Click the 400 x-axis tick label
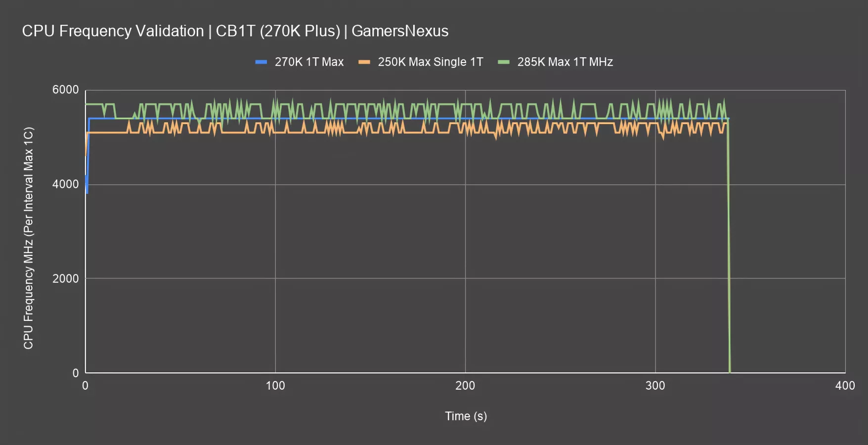This screenshot has width=868, height=445. click(845, 386)
